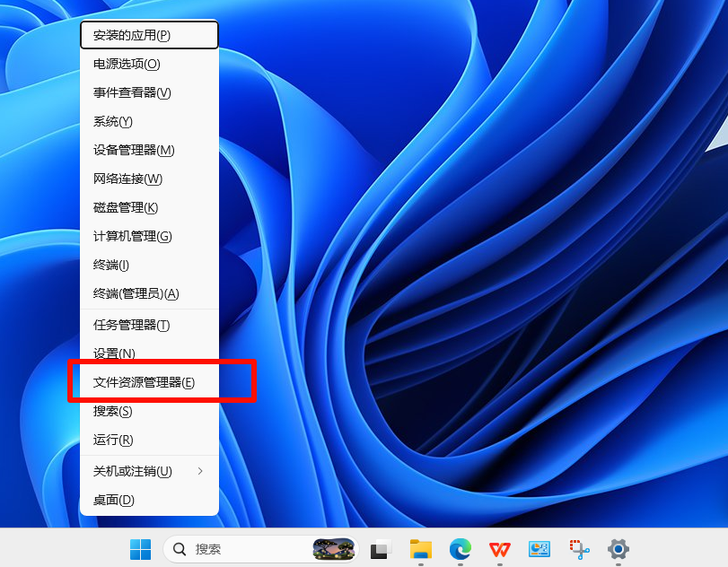This screenshot has height=567, width=728.
Task: Launch 终端(I) from the menu
Action: [150, 266]
